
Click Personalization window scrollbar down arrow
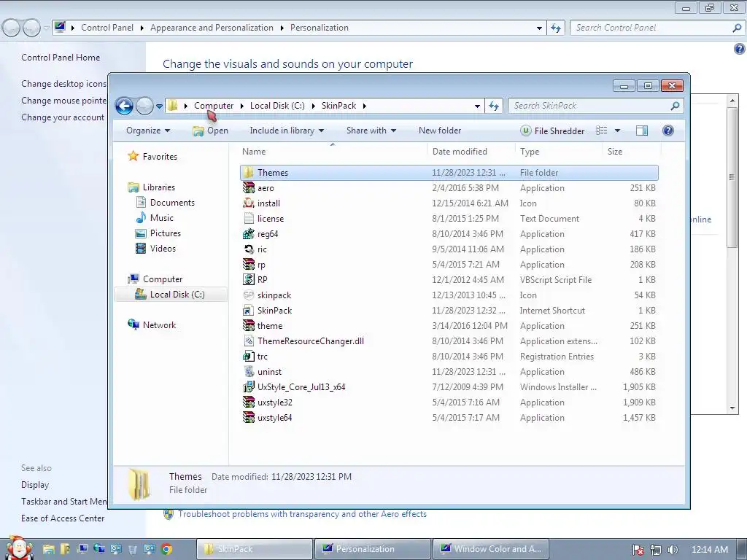pos(732,408)
